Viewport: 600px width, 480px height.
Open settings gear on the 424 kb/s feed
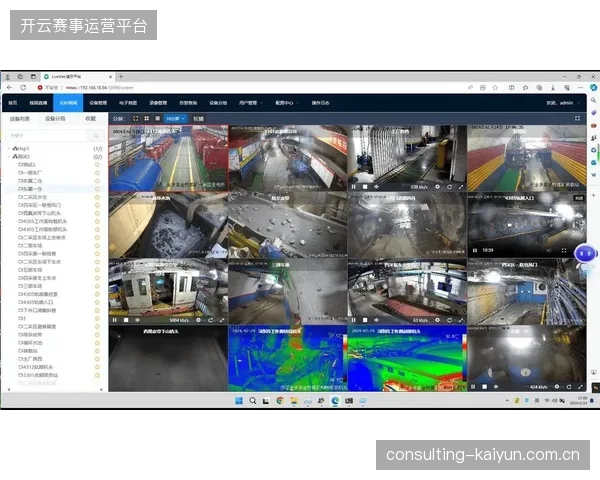pos(557,387)
